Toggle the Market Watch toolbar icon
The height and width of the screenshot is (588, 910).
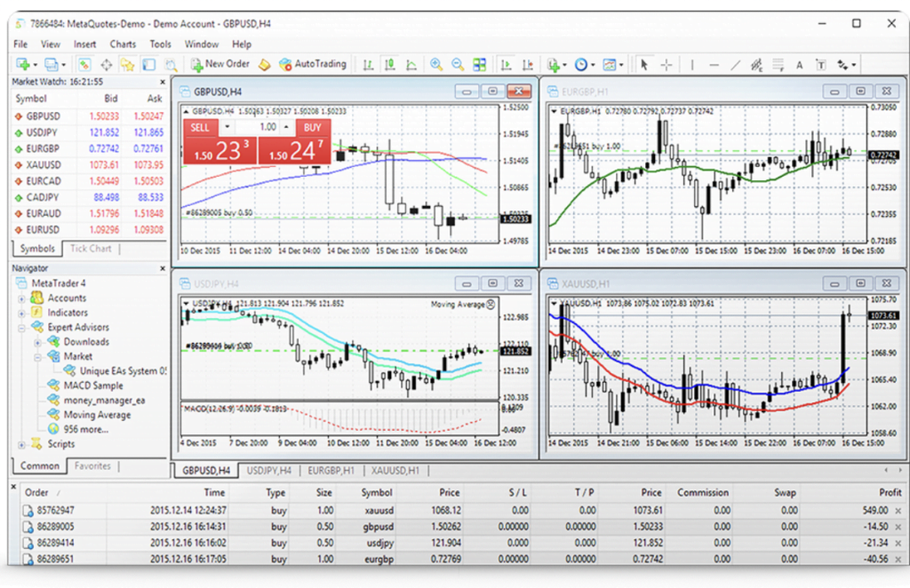coord(84,65)
